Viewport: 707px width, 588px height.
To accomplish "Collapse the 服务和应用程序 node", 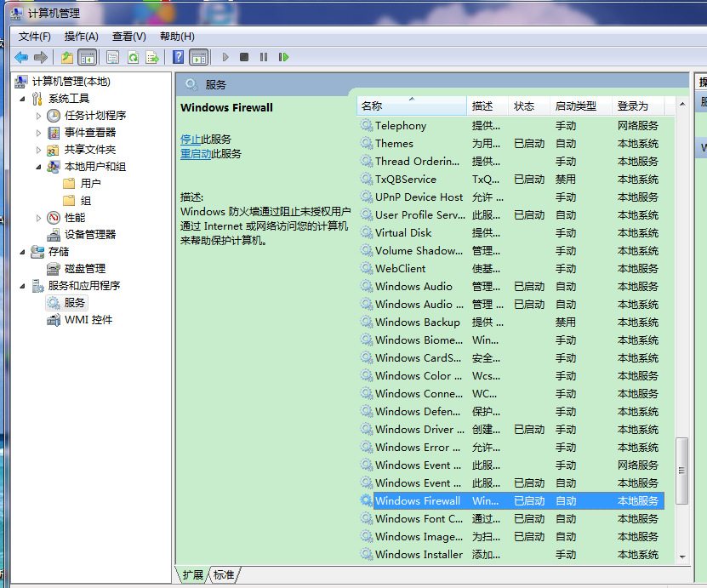I will tap(22, 286).
